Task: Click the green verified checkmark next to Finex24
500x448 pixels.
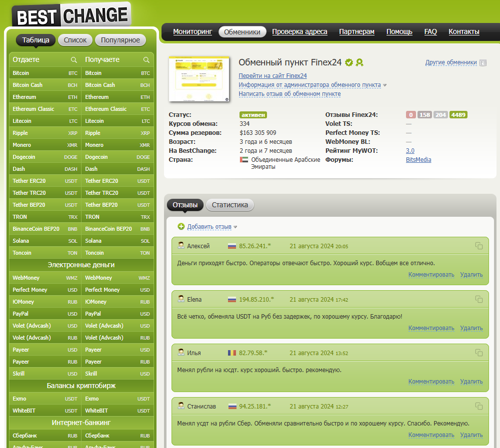Action: [349, 62]
